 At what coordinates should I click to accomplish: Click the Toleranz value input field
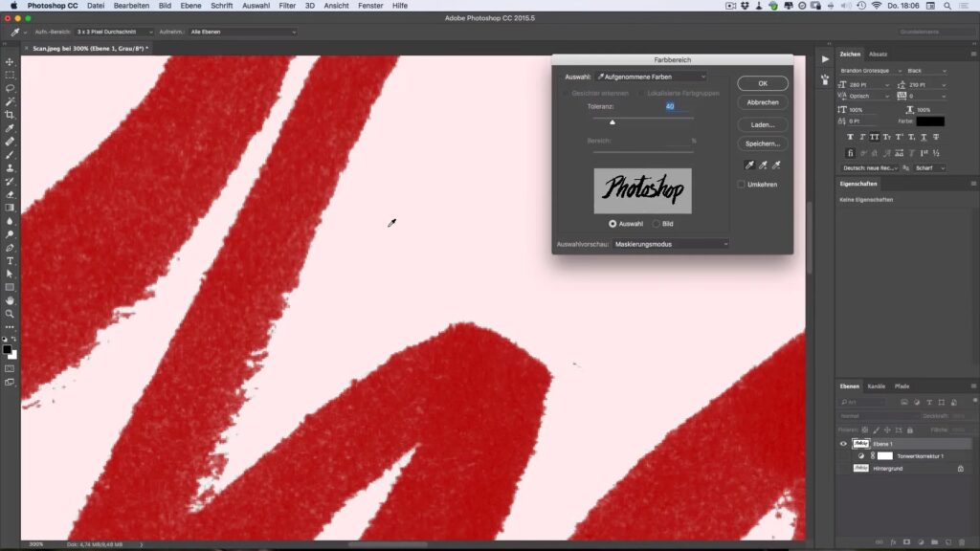pos(675,106)
